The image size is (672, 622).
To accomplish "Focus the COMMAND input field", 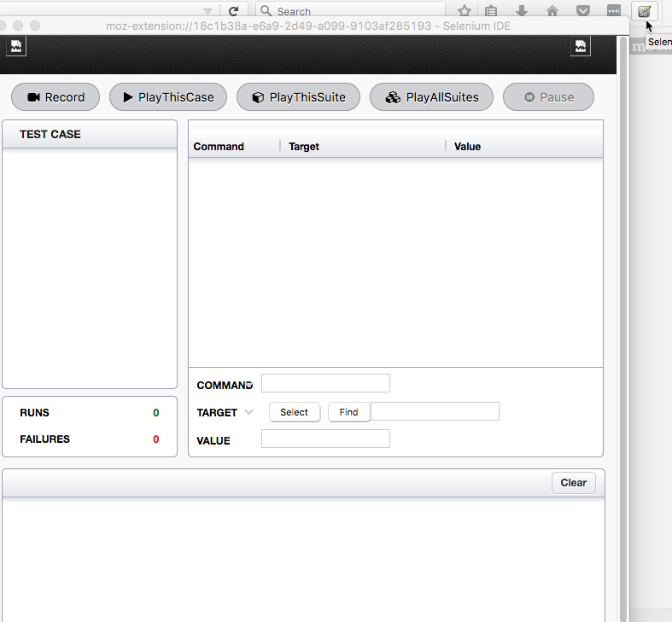I will 325,383.
